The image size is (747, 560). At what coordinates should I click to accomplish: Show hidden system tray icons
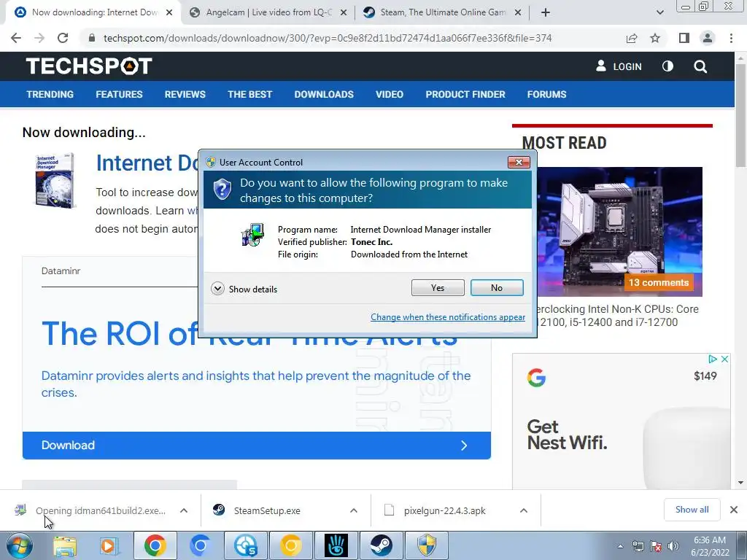[620, 546]
